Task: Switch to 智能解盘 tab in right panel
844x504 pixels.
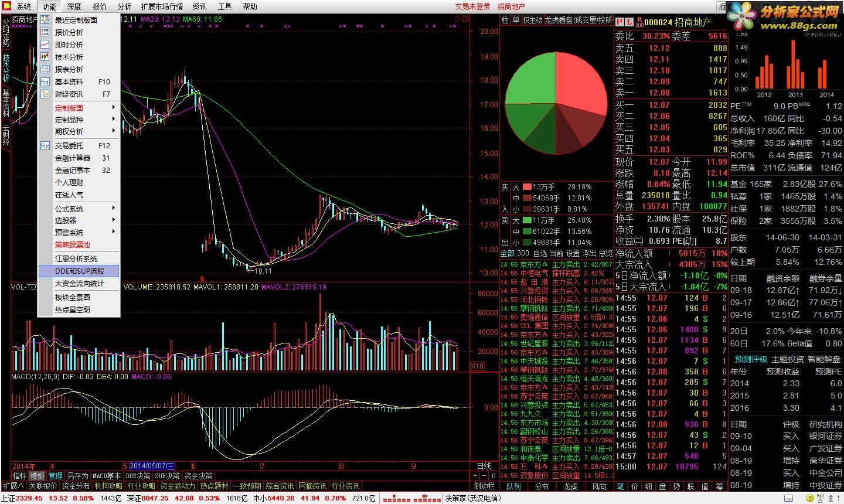Action: click(x=824, y=359)
